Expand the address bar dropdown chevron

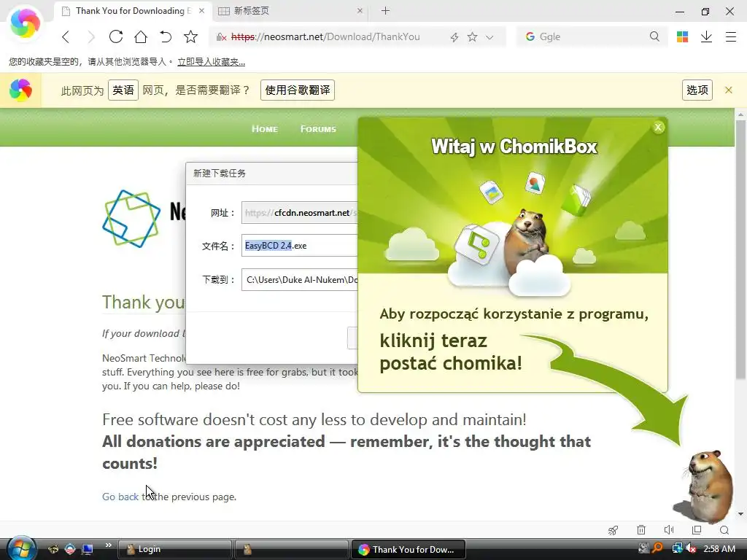[489, 37]
